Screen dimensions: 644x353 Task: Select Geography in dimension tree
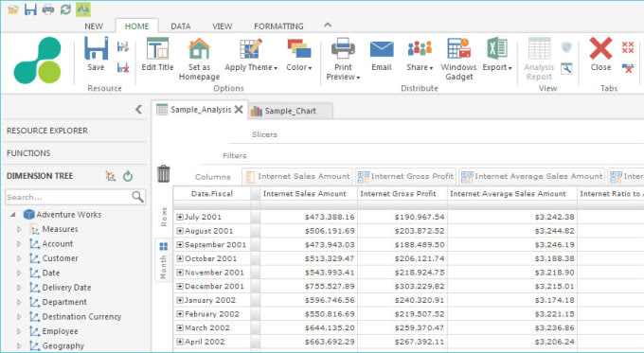[63, 345]
